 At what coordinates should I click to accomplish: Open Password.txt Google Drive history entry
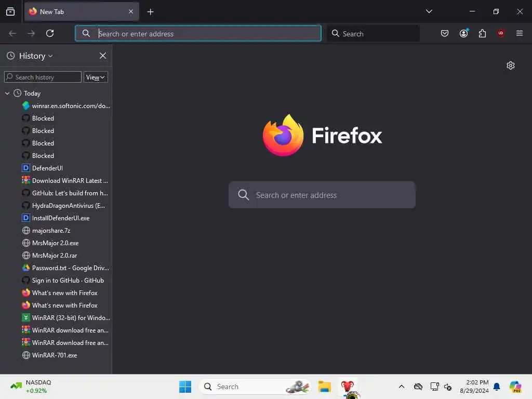65,268
